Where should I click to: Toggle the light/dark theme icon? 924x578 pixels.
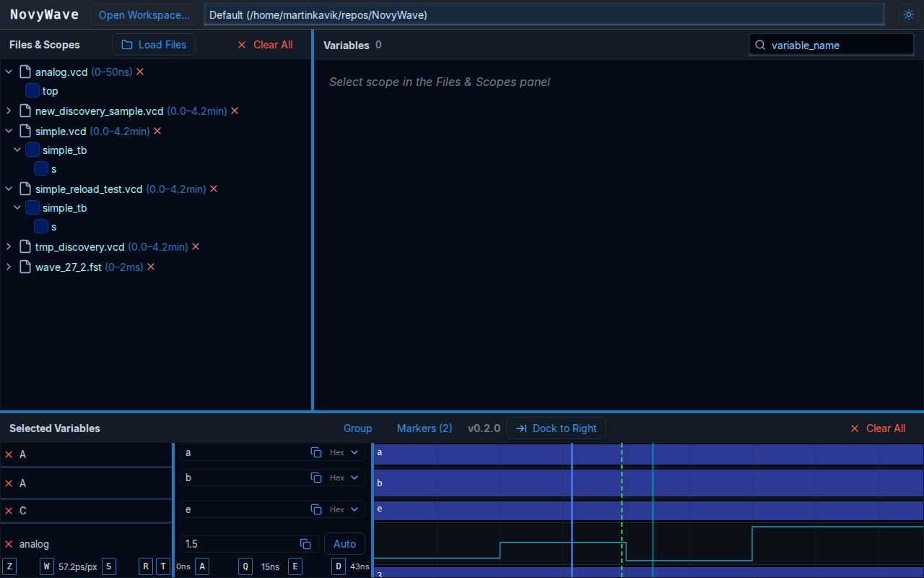(x=908, y=14)
